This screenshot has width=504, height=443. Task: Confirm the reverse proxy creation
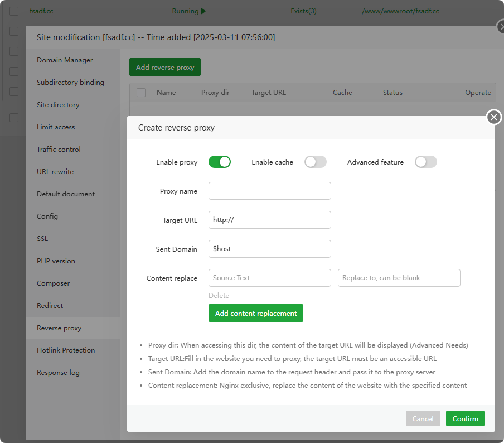point(465,418)
